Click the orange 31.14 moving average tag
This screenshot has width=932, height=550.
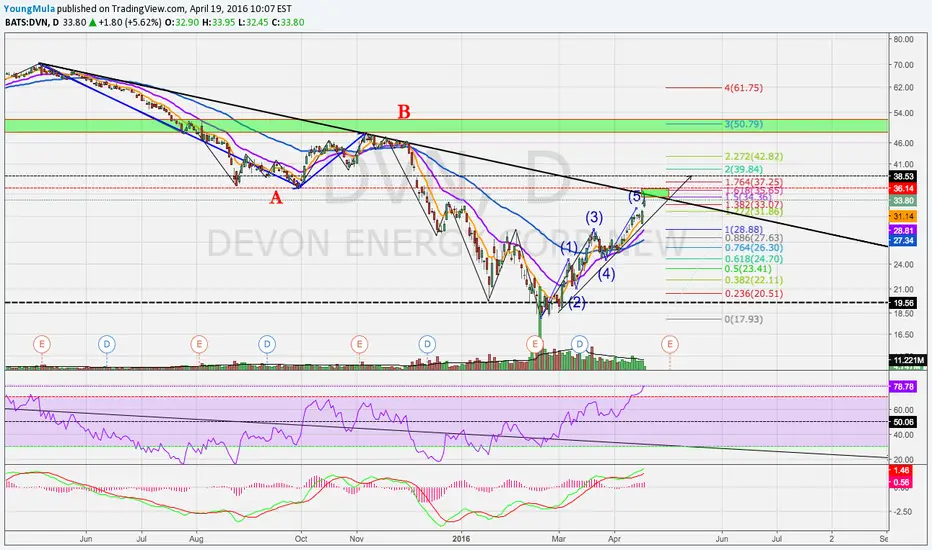click(x=903, y=216)
